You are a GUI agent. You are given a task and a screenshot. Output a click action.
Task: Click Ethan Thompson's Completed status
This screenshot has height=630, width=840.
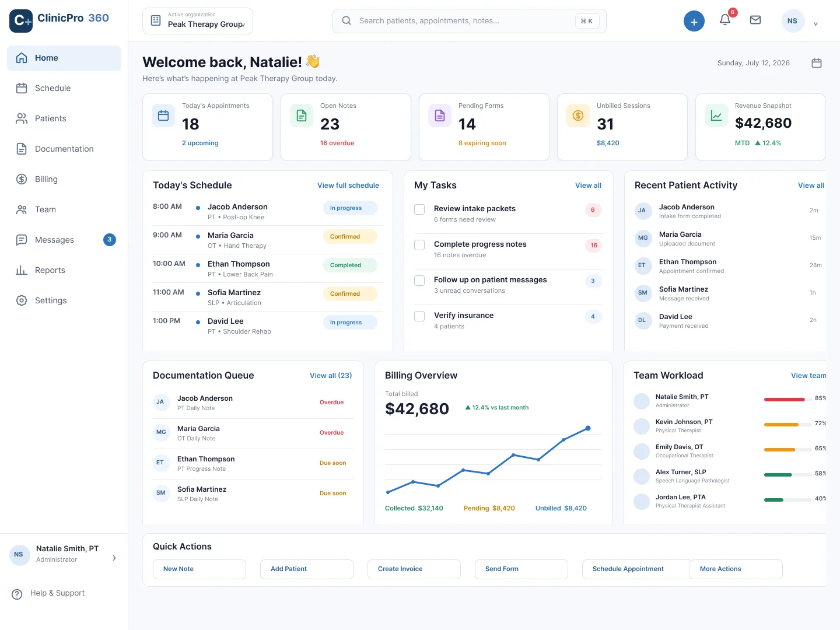350,265
